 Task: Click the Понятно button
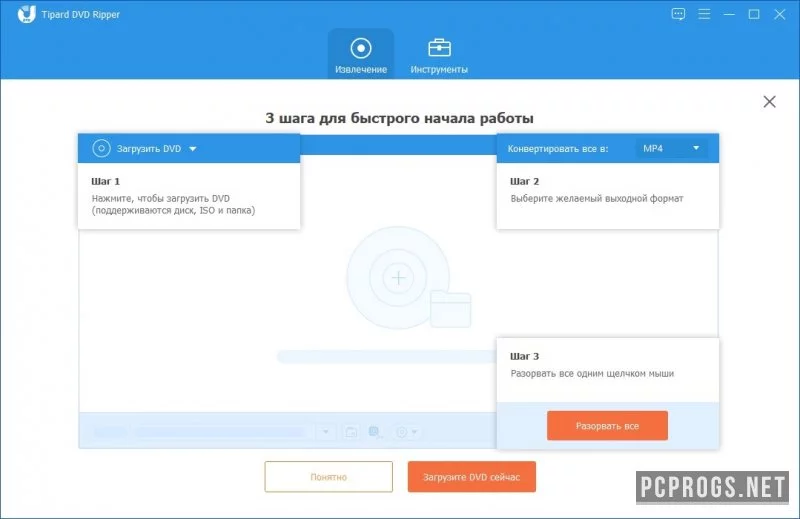click(329, 477)
